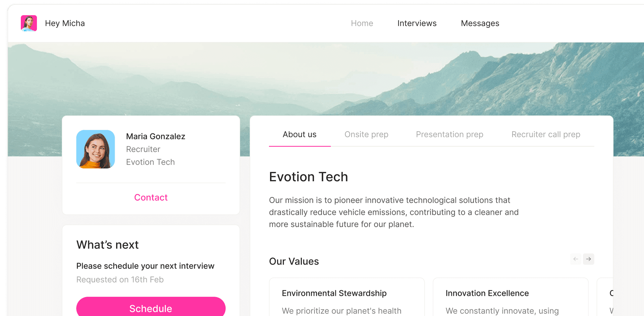This screenshot has height=316, width=644.
Task: Switch to the Presentation prep tab
Action: click(449, 134)
